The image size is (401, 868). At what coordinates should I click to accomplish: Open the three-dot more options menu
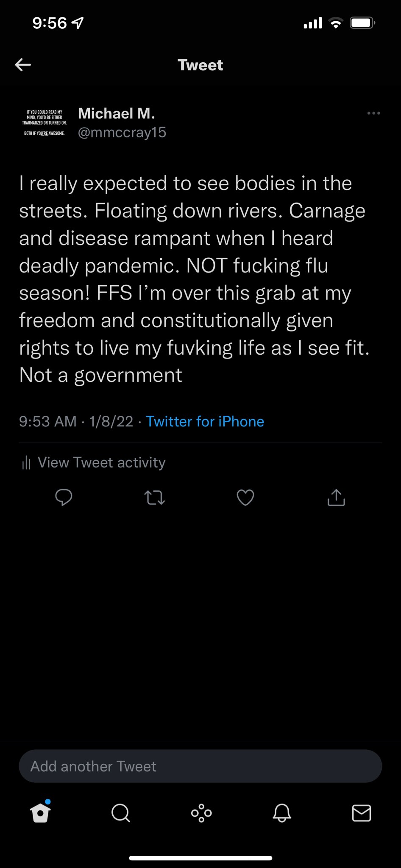(x=373, y=113)
